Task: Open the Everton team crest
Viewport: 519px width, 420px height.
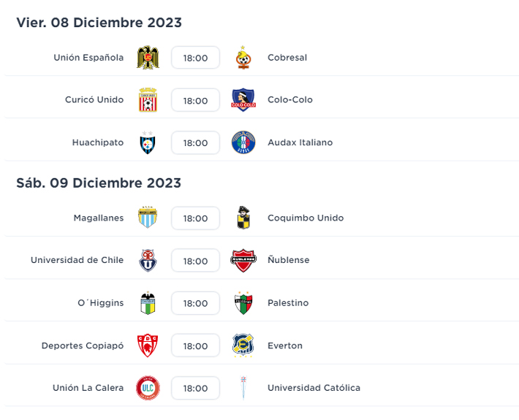Action: [x=243, y=345]
